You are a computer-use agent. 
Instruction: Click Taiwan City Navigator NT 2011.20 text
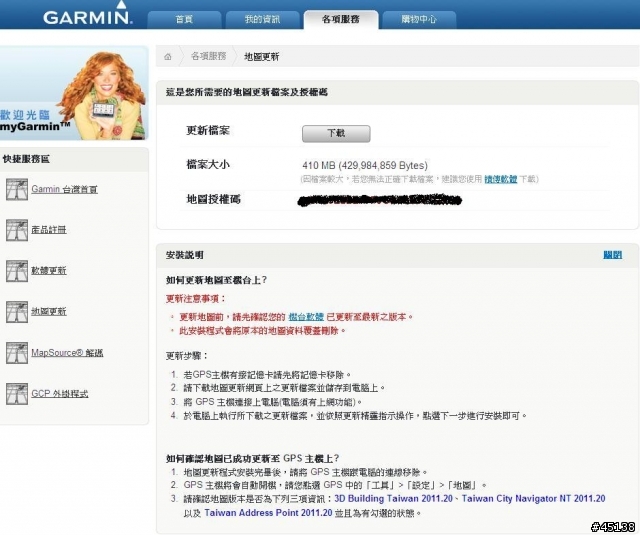click(x=533, y=499)
